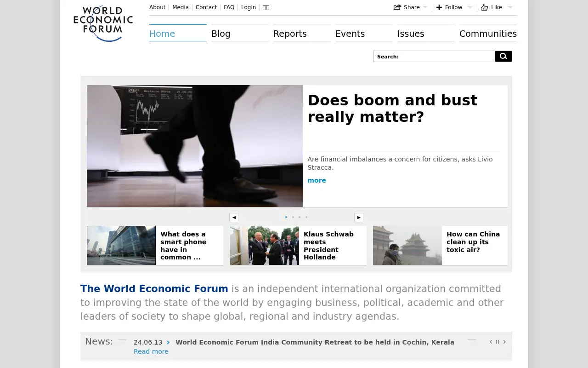Open the featured stock exchange walking photo
The height and width of the screenshot is (368, 588).
coord(195,146)
